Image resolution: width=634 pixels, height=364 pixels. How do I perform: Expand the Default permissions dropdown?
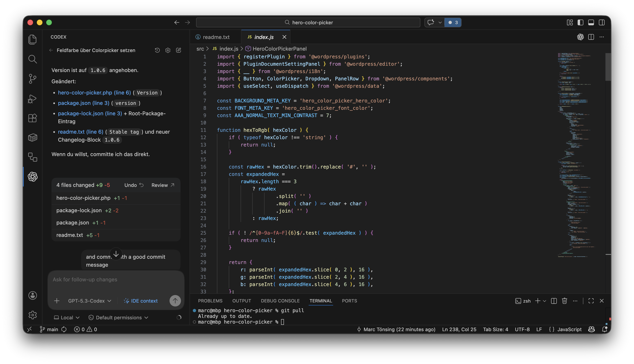pyautogui.click(x=119, y=317)
